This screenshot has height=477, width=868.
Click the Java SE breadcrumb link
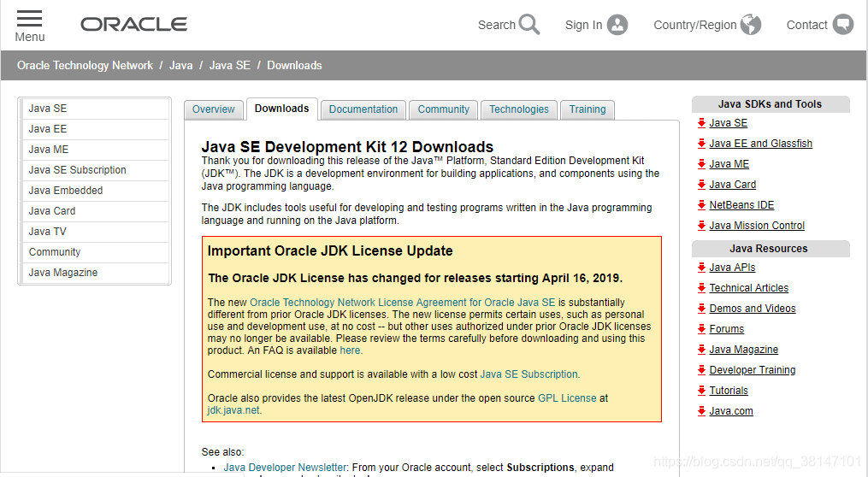tap(230, 65)
